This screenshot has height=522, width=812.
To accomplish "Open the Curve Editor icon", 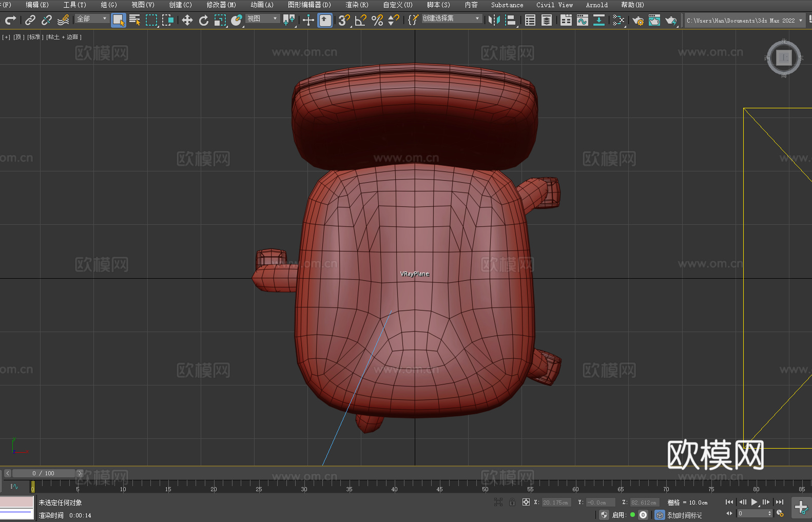I will 583,20.
